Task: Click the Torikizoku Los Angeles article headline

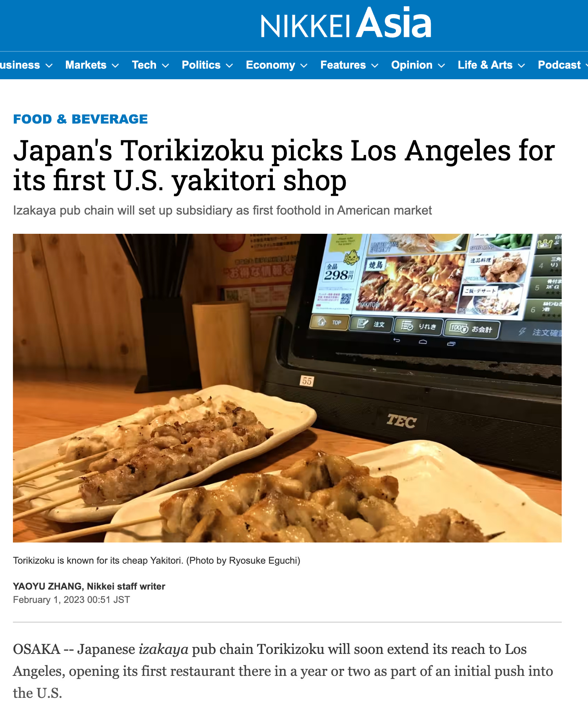Action: click(x=284, y=166)
